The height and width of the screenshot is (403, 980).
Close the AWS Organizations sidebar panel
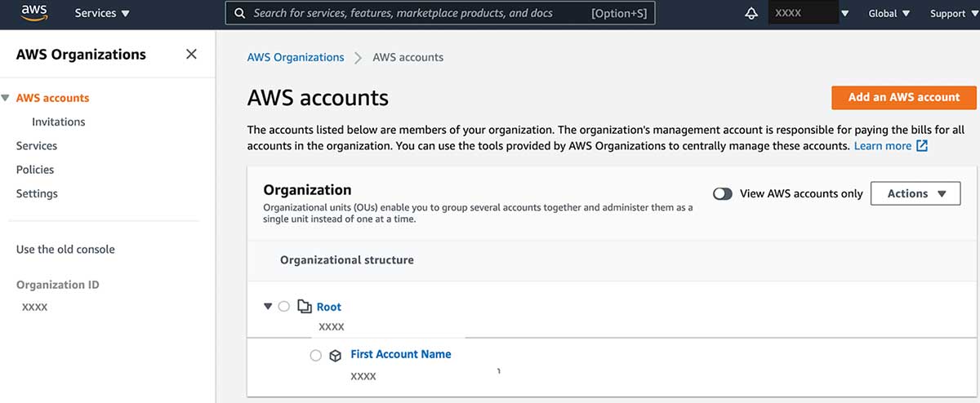click(191, 55)
